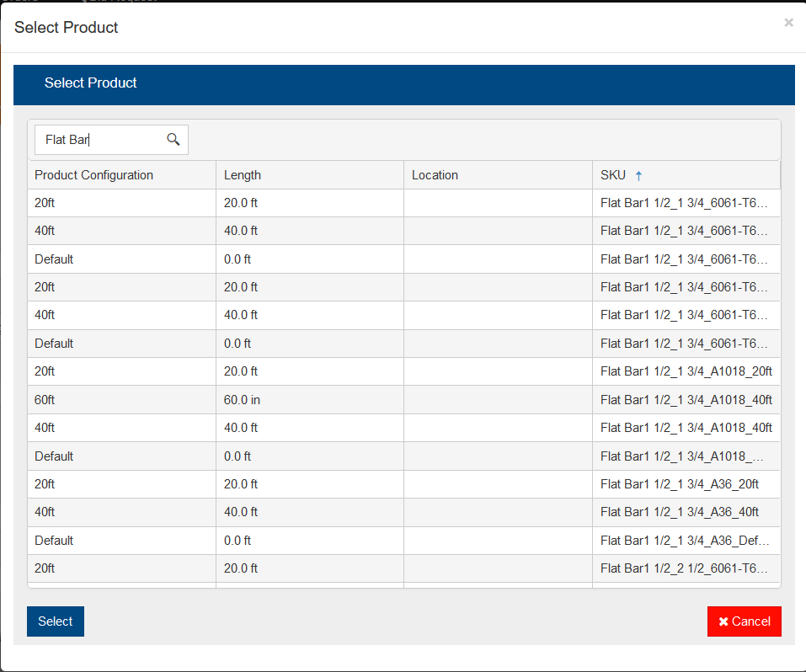The height and width of the screenshot is (672, 806).
Task: Select the A36_Def... Default row
Action: 684,541
